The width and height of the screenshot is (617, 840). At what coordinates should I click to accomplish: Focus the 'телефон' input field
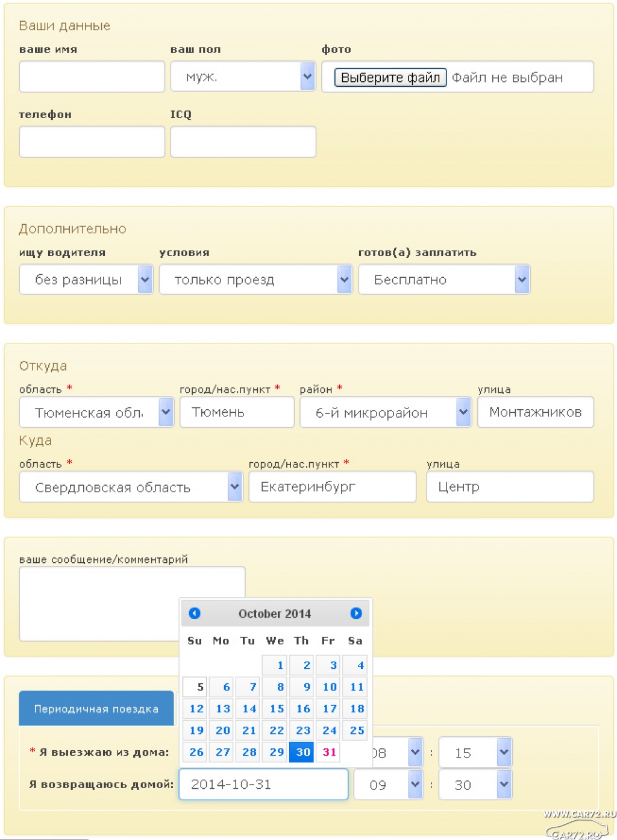(92, 142)
